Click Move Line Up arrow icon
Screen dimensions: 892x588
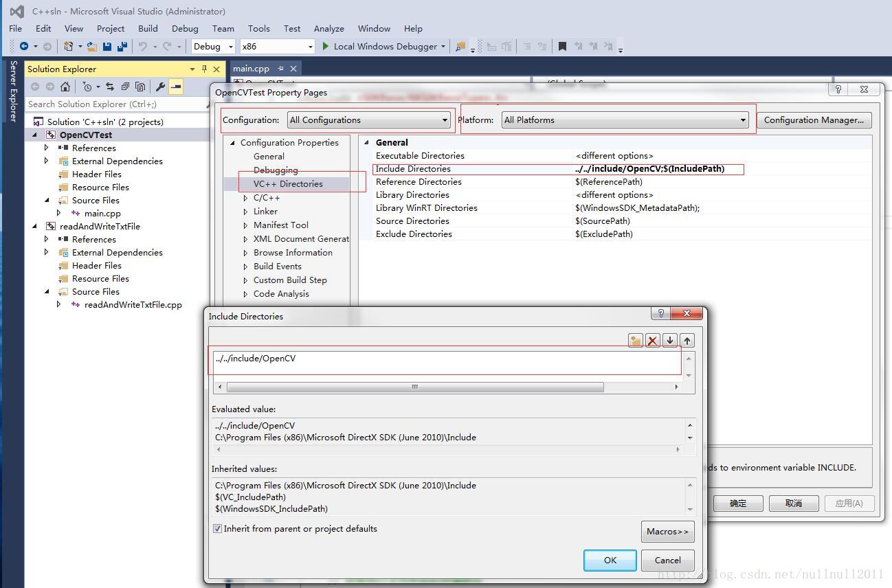[x=687, y=340]
